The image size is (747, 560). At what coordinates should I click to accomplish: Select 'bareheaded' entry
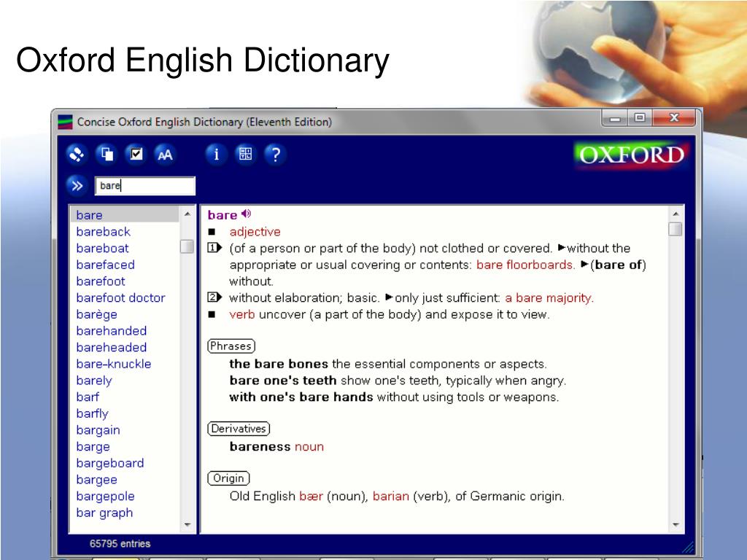(x=112, y=348)
